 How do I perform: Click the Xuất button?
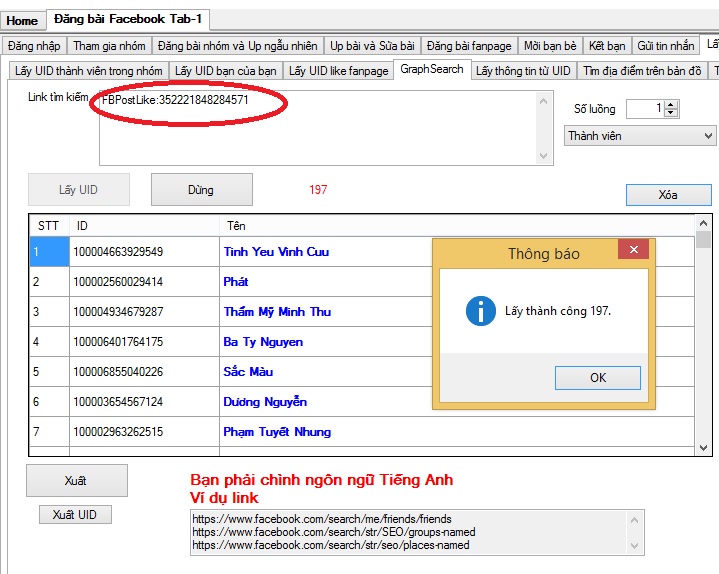click(x=77, y=480)
